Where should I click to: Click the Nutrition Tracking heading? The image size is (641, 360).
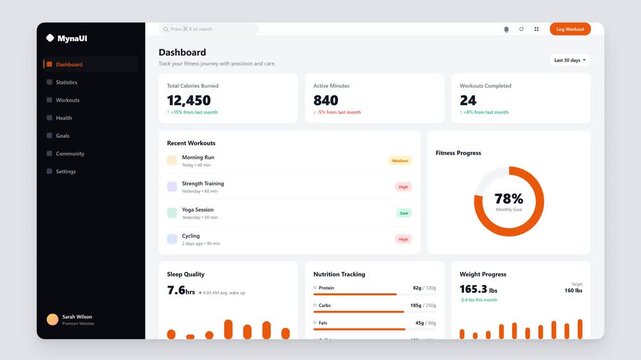coord(339,274)
